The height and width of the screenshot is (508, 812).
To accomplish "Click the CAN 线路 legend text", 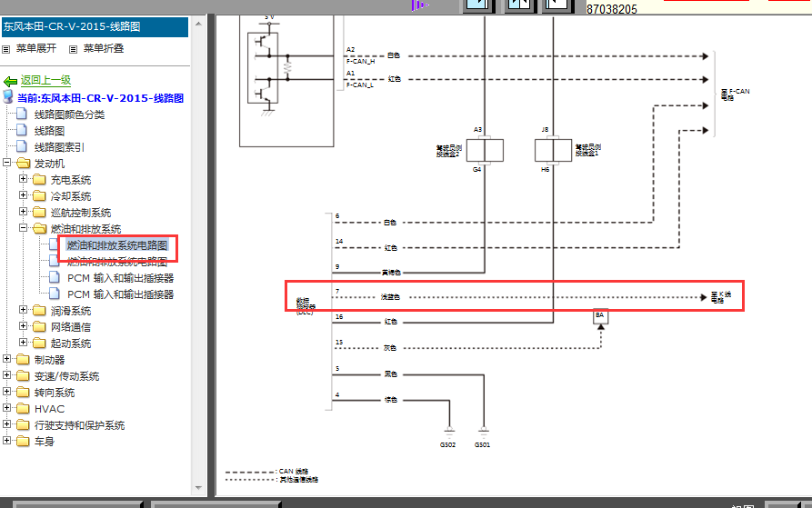I will pos(294,472).
